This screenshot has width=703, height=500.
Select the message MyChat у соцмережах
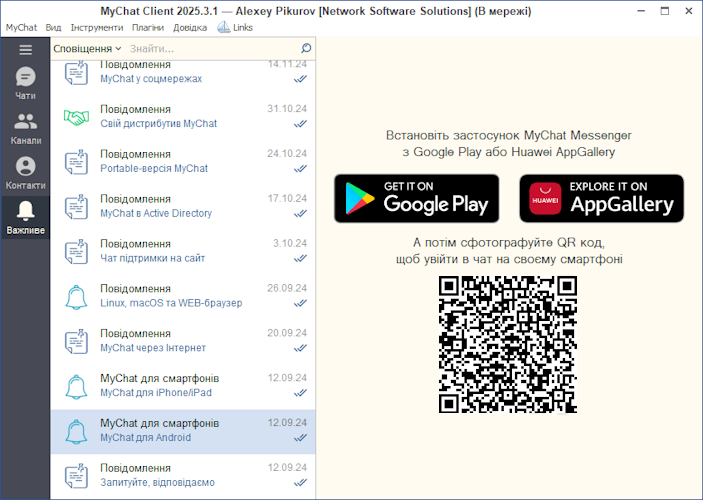183,77
